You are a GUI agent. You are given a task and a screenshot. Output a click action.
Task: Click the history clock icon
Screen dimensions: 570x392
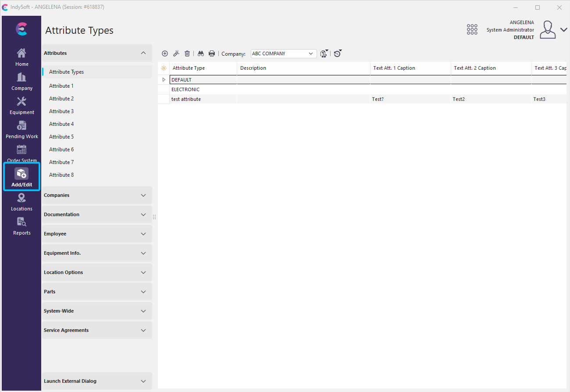337,53
